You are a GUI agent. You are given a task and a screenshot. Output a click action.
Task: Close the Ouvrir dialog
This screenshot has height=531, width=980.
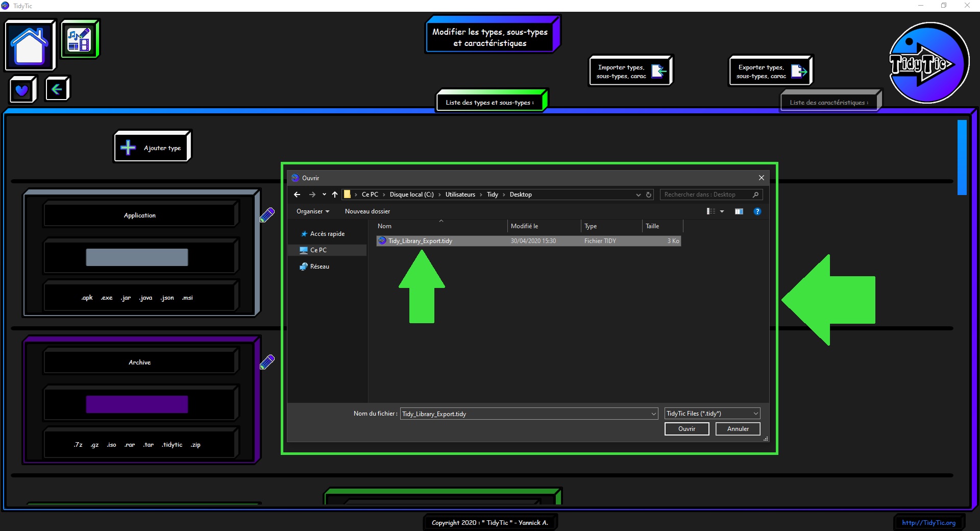761,178
